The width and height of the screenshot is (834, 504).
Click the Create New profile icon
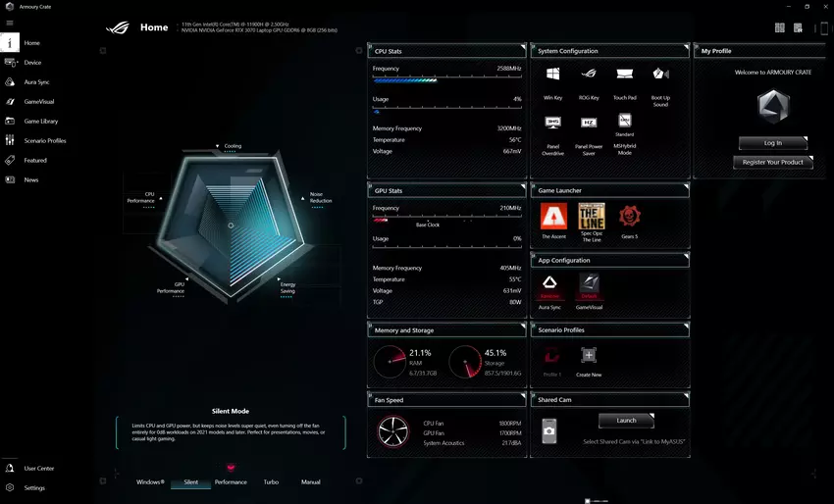coord(589,356)
